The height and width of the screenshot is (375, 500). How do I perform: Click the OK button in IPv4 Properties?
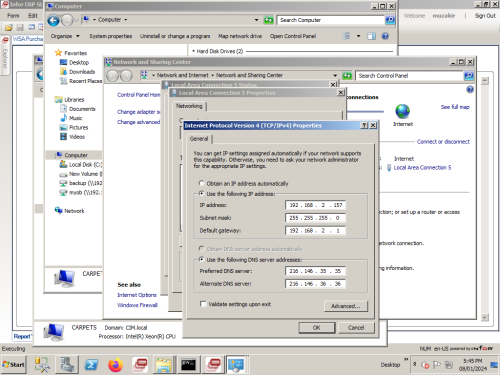tap(317, 328)
